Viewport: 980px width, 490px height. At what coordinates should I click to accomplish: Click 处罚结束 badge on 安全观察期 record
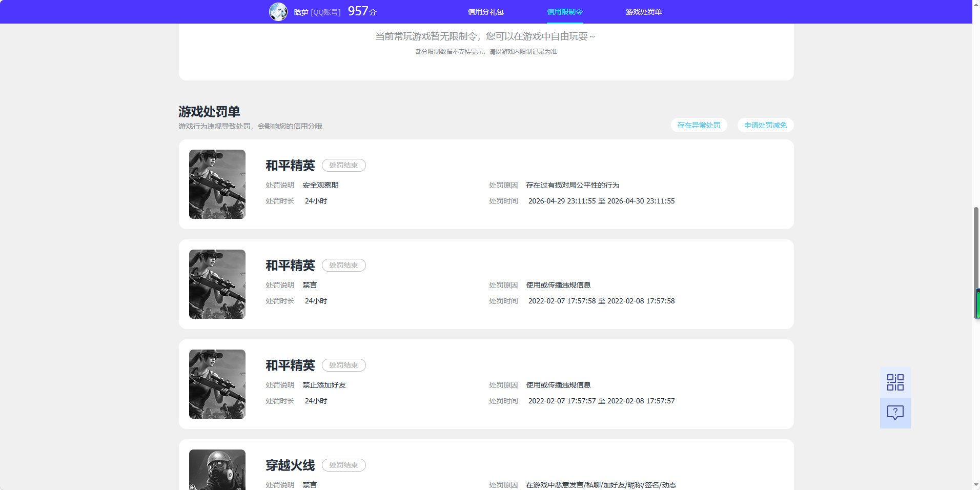344,165
